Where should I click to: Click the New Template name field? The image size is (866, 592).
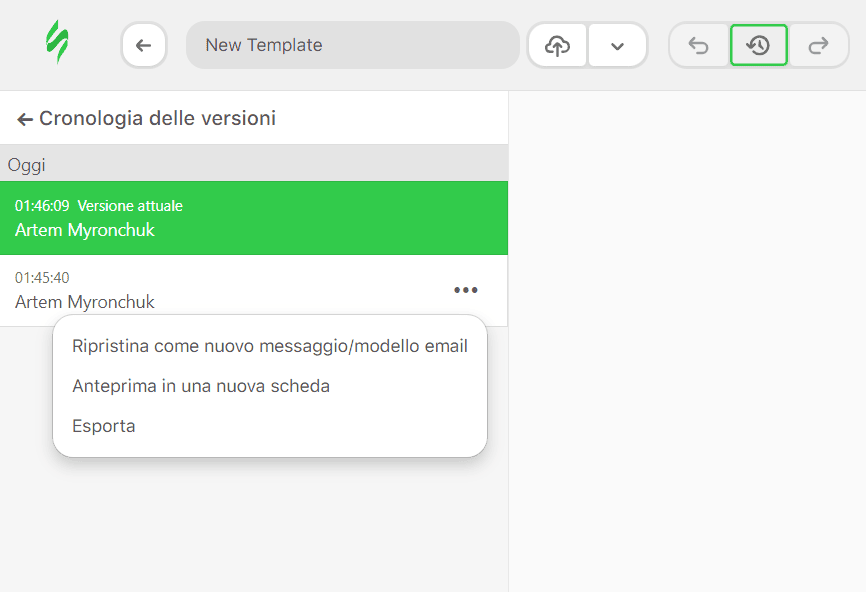[x=352, y=44]
